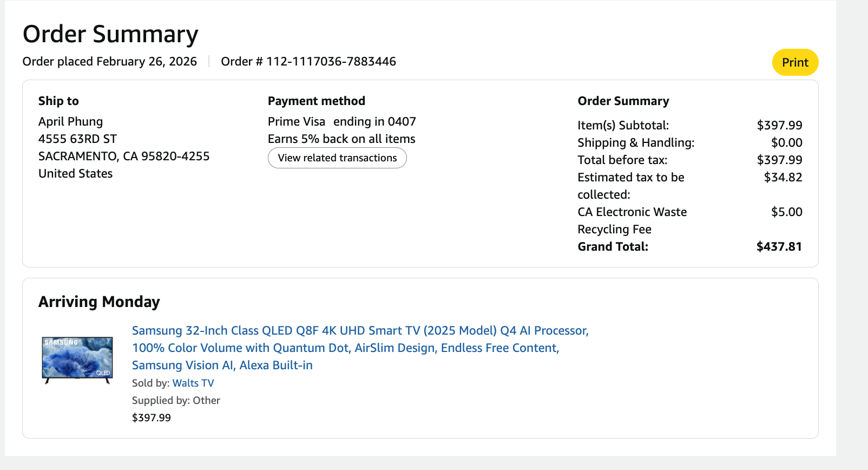Click the Prime Visa ending in 0407 text
This screenshot has width=868, height=470.
[x=341, y=122]
